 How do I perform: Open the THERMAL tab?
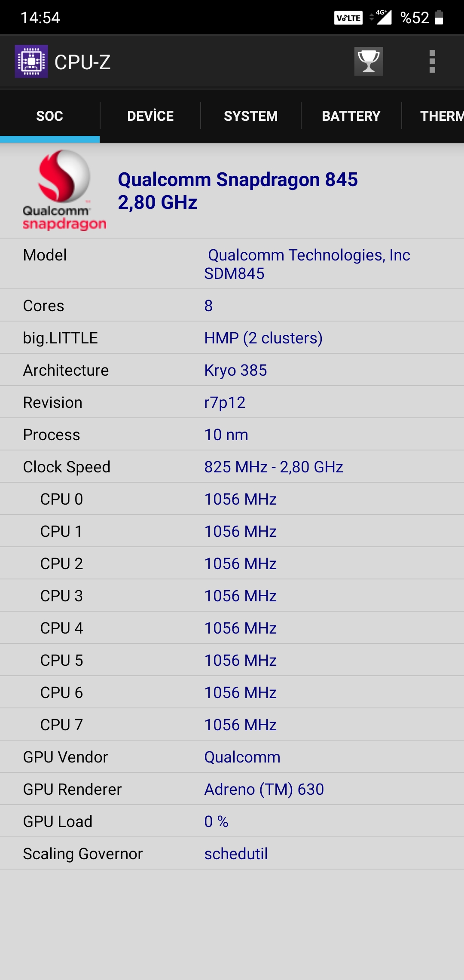click(x=433, y=116)
